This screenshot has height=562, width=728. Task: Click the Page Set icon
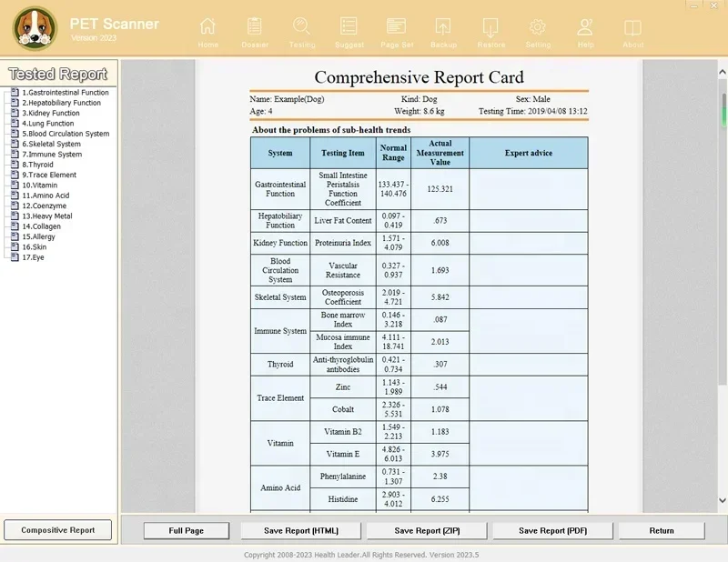point(396,27)
